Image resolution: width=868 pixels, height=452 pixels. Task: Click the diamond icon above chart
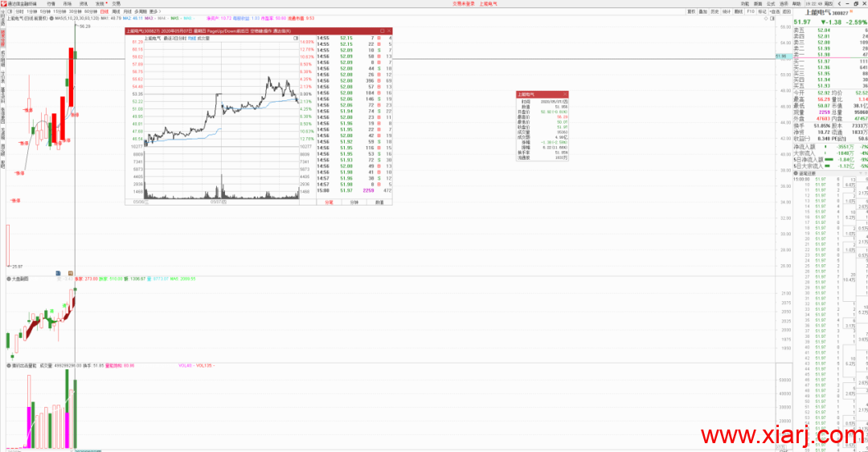[x=766, y=18]
